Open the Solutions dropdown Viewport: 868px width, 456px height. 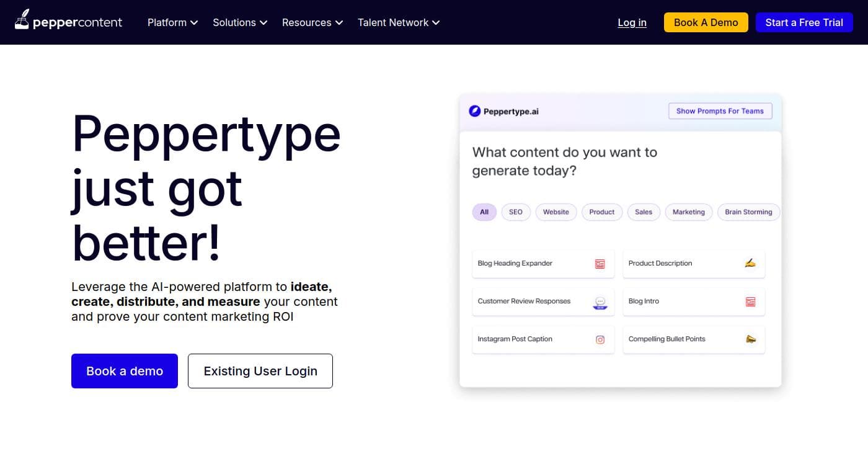(x=239, y=22)
